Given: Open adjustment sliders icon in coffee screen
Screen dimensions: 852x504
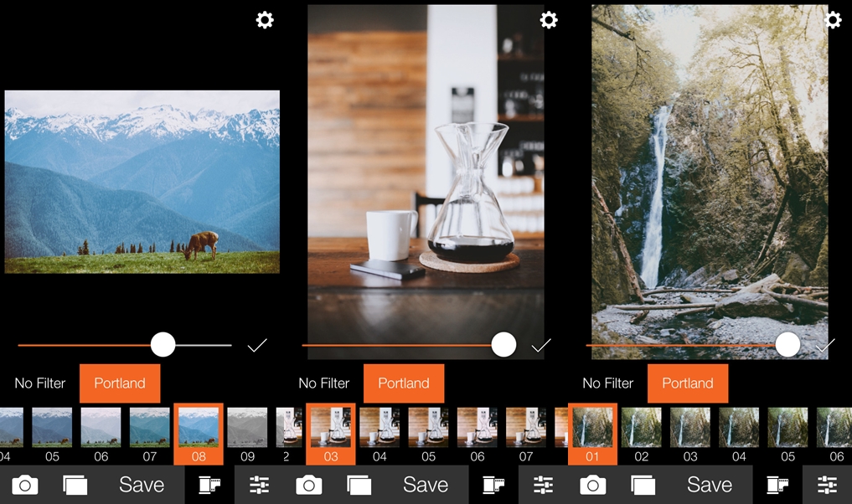Looking at the screenshot, I should (544, 485).
